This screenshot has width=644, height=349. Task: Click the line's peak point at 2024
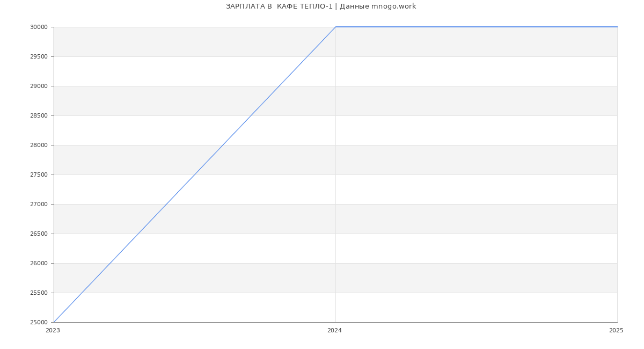335,27
